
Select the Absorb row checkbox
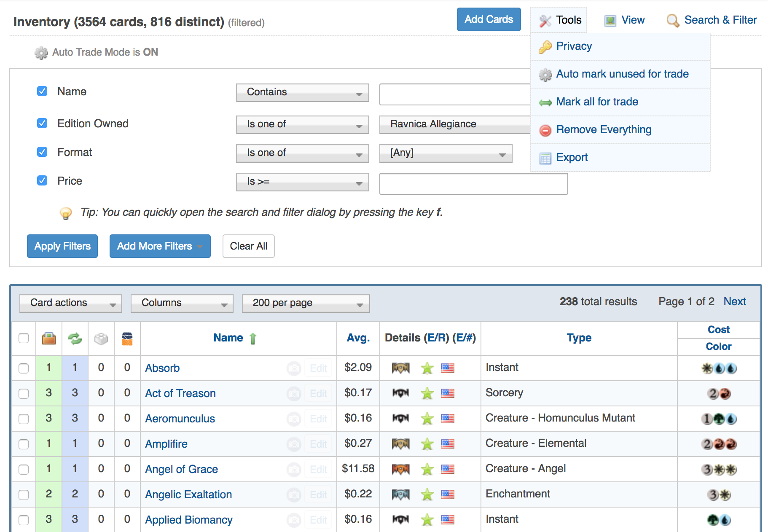click(24, 368)
